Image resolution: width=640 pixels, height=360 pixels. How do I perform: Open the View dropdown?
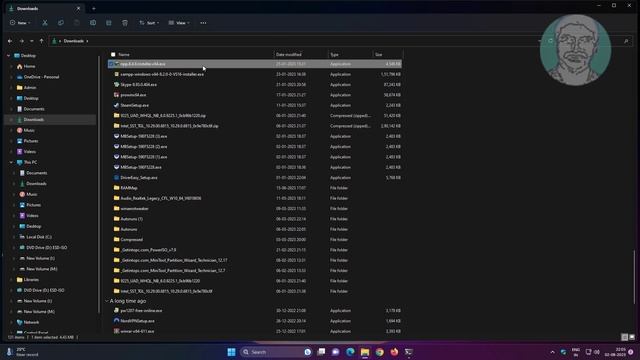(179, 23)
